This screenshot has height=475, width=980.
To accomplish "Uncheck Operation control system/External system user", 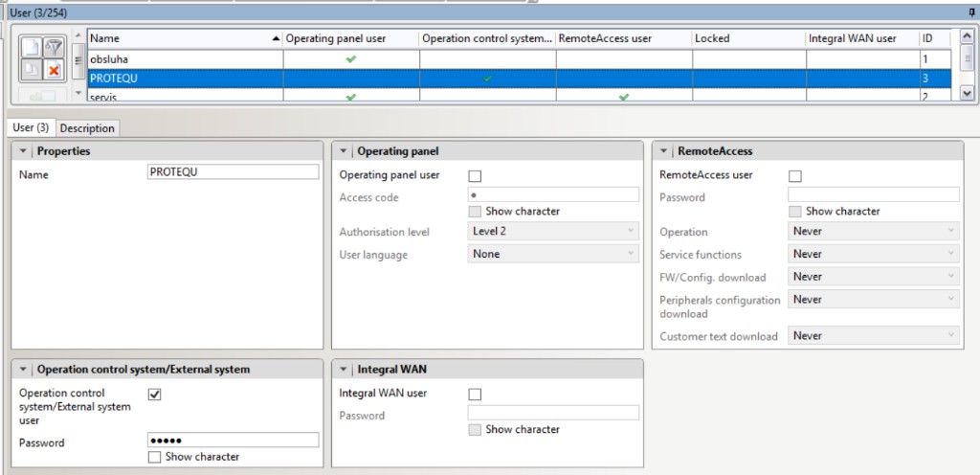I will (x=154, y=395).
